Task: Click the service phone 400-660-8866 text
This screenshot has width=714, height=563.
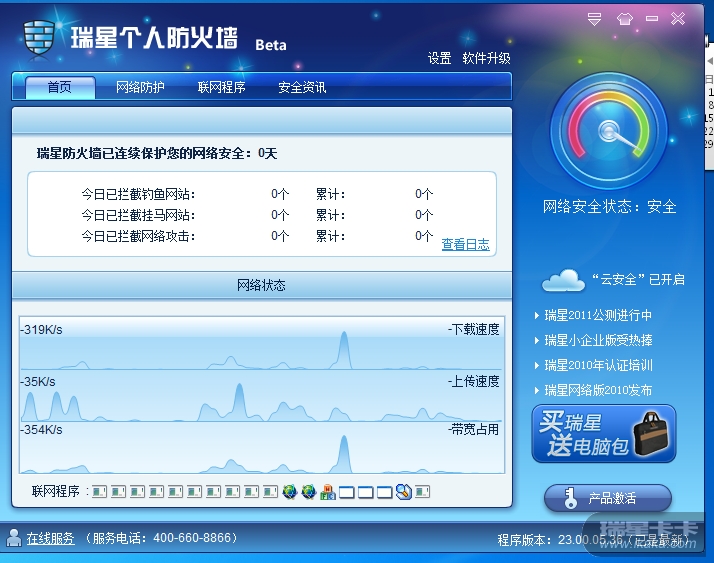Action: click(161, 538)
